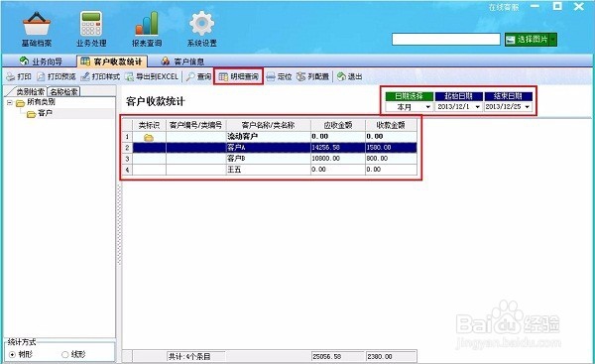
Task: Open the 结束日期 date dropdown
Action: pos(528,107)
